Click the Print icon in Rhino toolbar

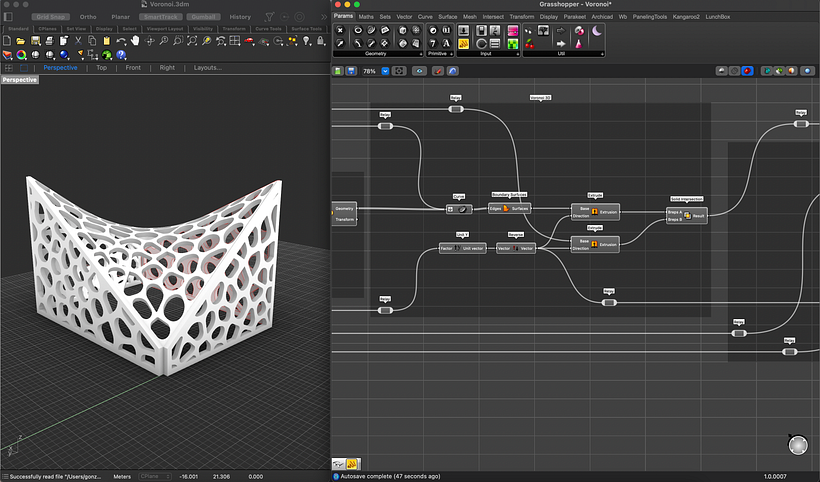pyautogui.click(x=50, y=41)
